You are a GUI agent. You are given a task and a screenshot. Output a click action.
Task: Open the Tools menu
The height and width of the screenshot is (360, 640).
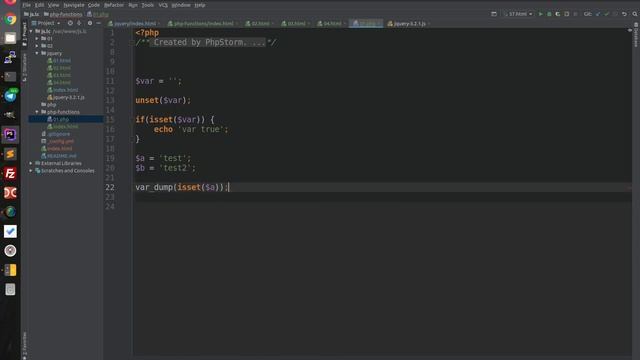(147, 5)
